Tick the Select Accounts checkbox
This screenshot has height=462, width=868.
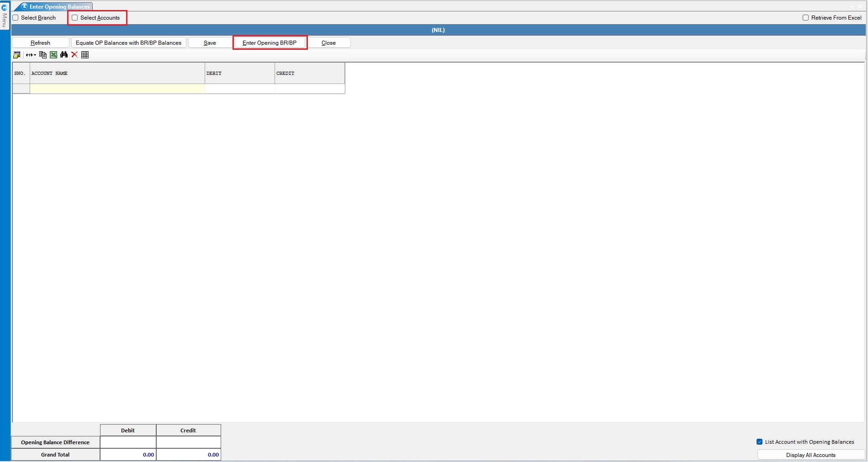[x=75, y=18]
